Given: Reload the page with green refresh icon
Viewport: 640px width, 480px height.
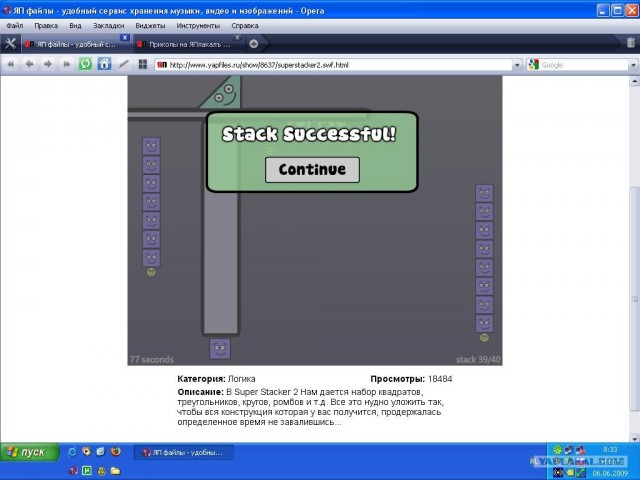Looking at the screenshot, I should pyautogui.click(x=85, y=64).
